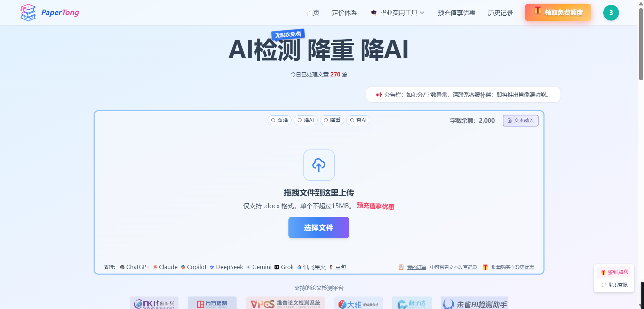Click the PaperTong logo icon

[x=28, y=13]
